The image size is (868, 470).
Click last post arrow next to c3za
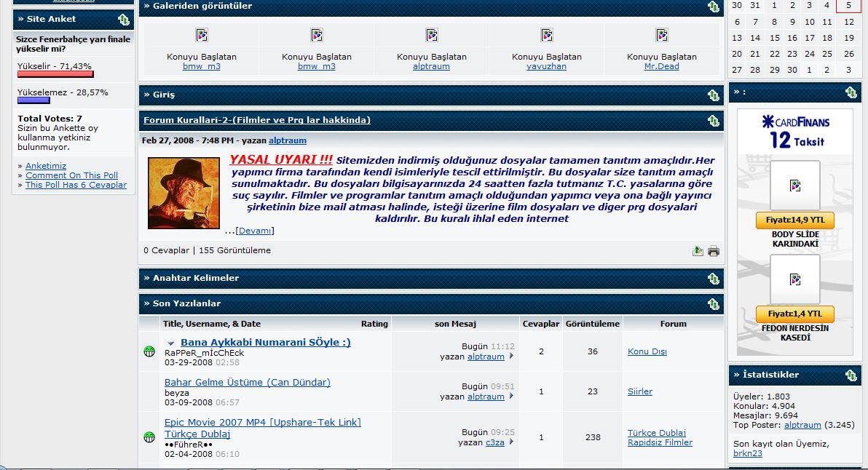pos(511,442)
